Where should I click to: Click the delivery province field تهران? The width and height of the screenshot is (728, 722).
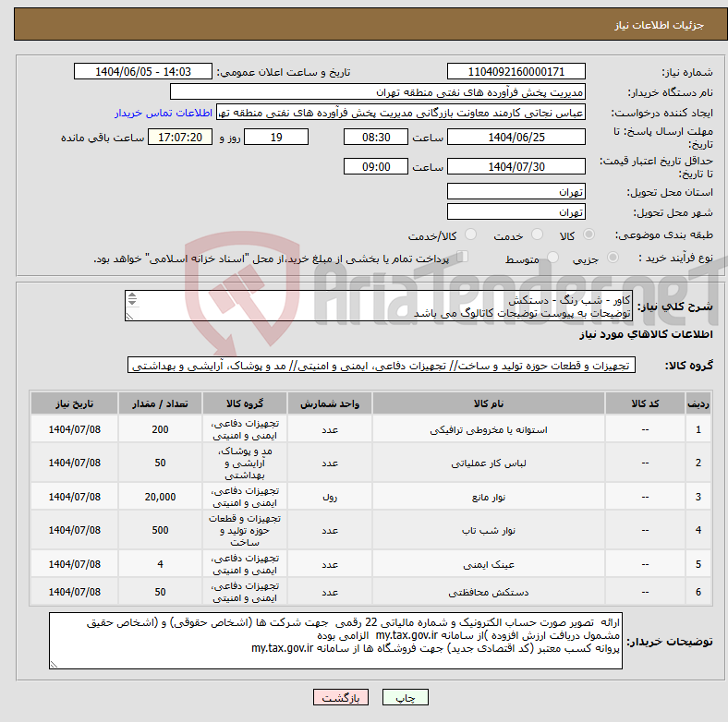tap(516, 191)
